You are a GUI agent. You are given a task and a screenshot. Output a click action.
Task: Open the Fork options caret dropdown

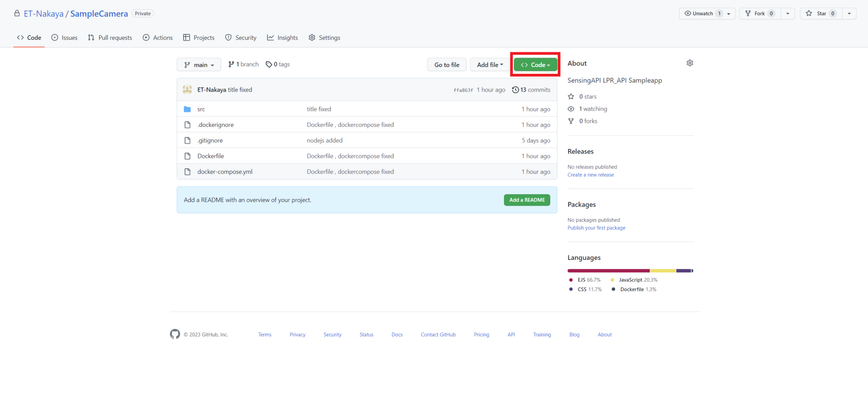point(788,13)
